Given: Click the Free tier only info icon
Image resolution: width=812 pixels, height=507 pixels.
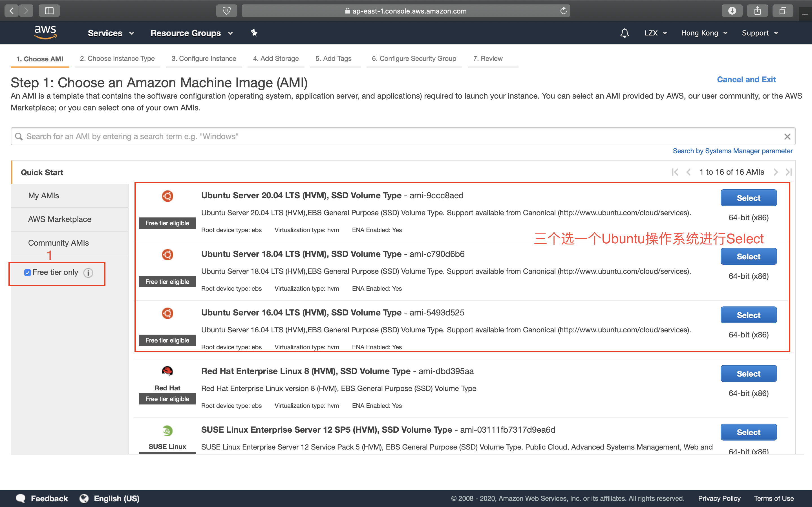Looking at the screenshot, I should [88, 273].
